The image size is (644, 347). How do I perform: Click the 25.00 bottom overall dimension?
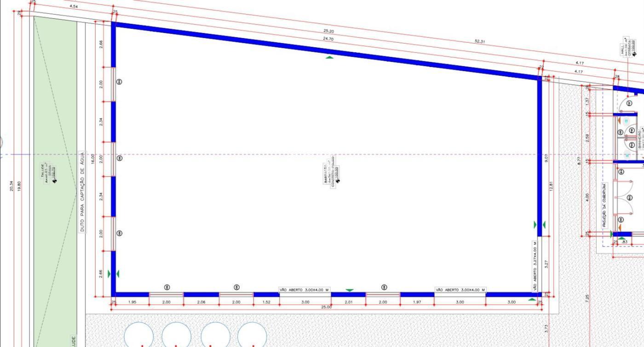pos(326,307)
